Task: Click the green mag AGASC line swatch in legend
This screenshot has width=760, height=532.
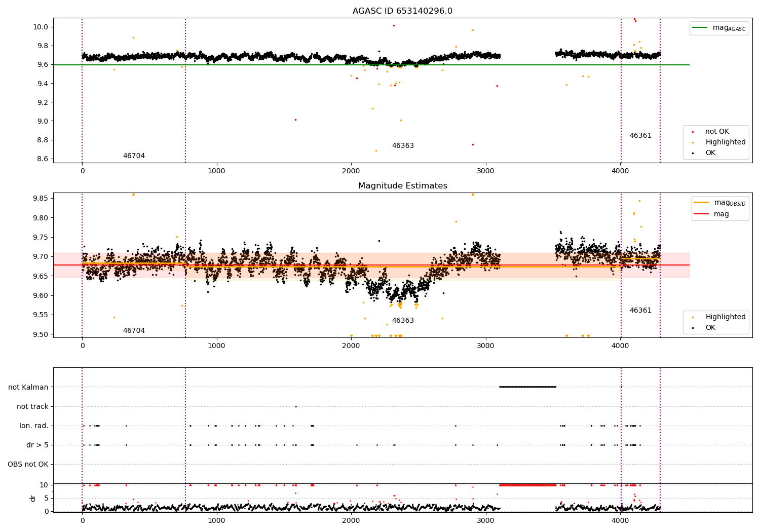Action: click(x=701, y=28)
